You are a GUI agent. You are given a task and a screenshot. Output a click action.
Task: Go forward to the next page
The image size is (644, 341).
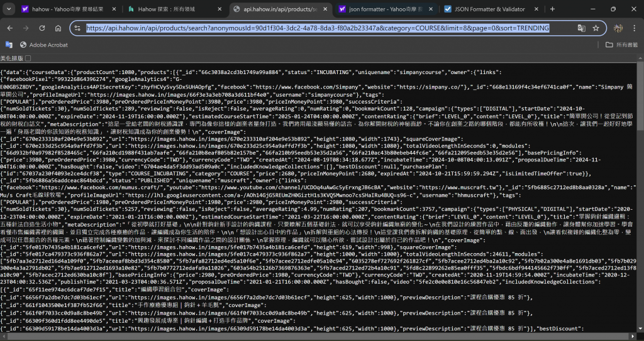[26, 28]
